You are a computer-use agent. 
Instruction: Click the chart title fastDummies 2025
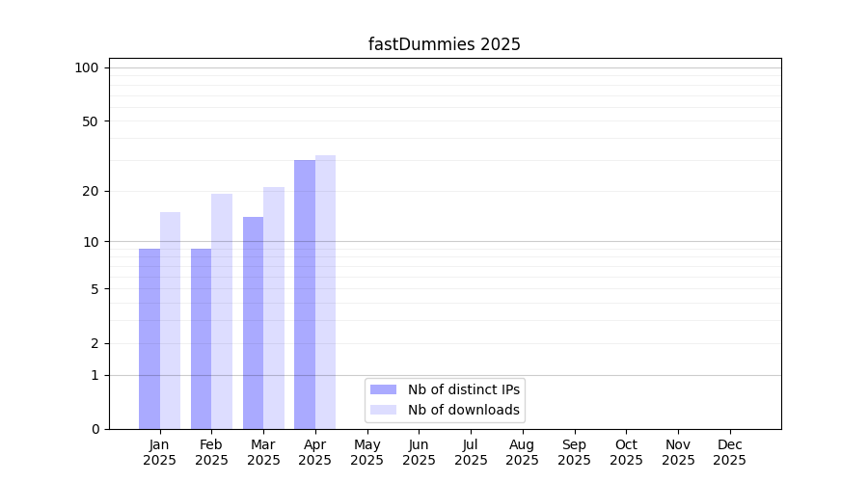coord(445,44)
